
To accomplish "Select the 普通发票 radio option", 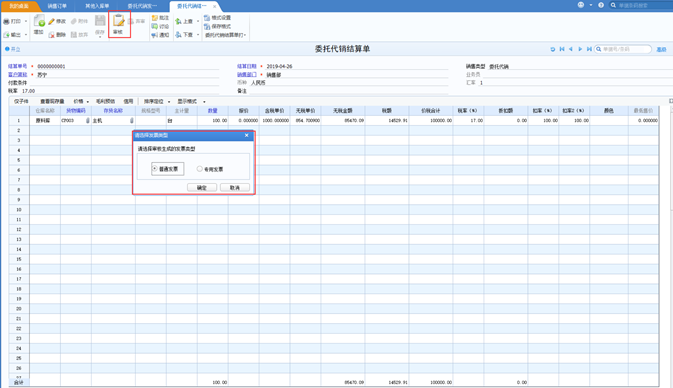I will (x=155, y=169).
